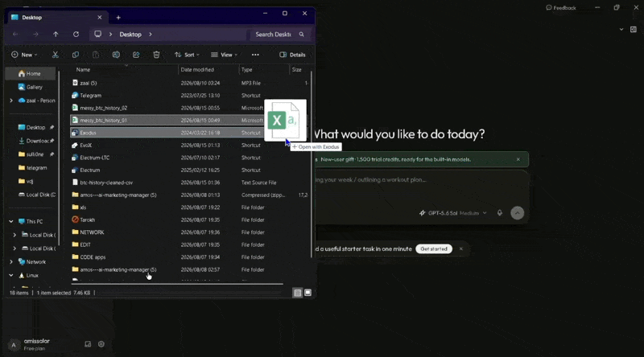Switch to details list view icon

point(297,293)
